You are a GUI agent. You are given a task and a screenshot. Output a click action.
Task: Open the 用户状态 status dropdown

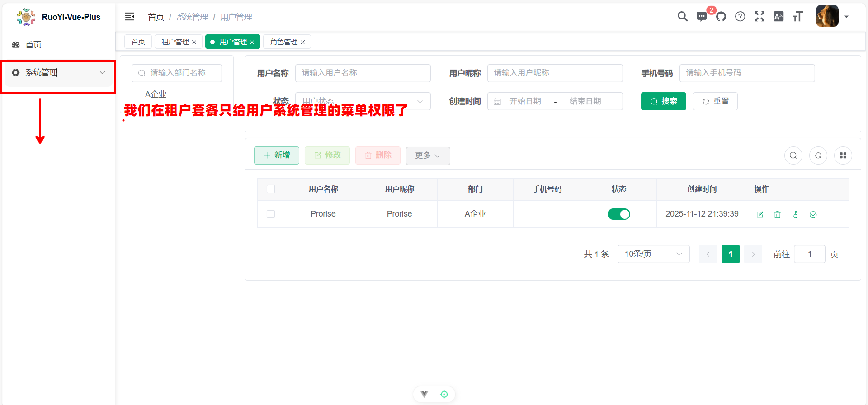coord(363,101)
